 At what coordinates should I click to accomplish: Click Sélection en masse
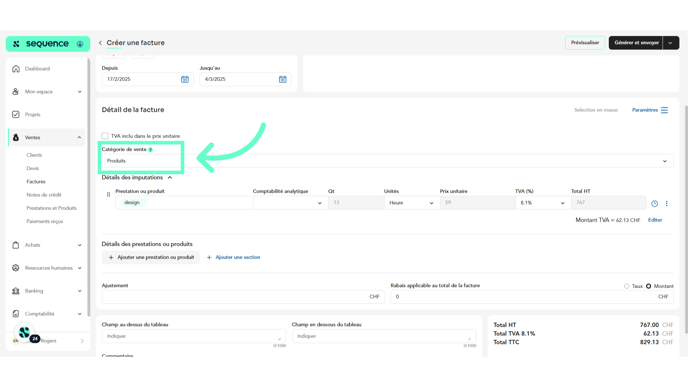(596, 110)
